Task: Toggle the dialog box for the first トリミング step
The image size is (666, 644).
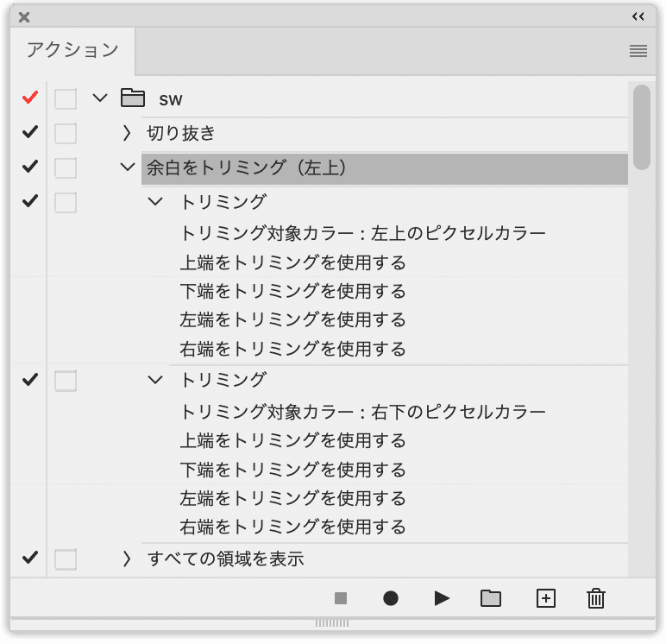Action: (66, 202)
